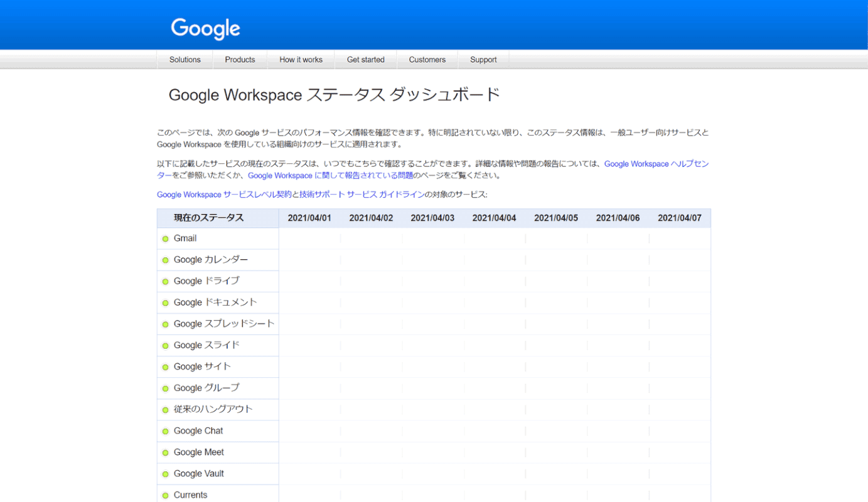Click the green status dot beside Google スライド
Screen dimensions: 868x502
point(166,346)
